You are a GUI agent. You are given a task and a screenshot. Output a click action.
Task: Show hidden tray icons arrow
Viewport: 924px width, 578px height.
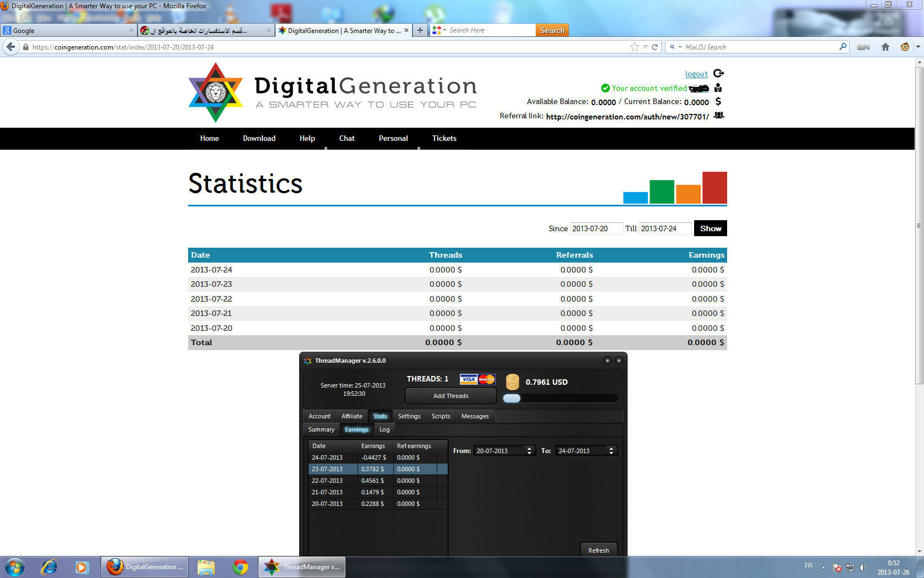[x=823, y=568]
